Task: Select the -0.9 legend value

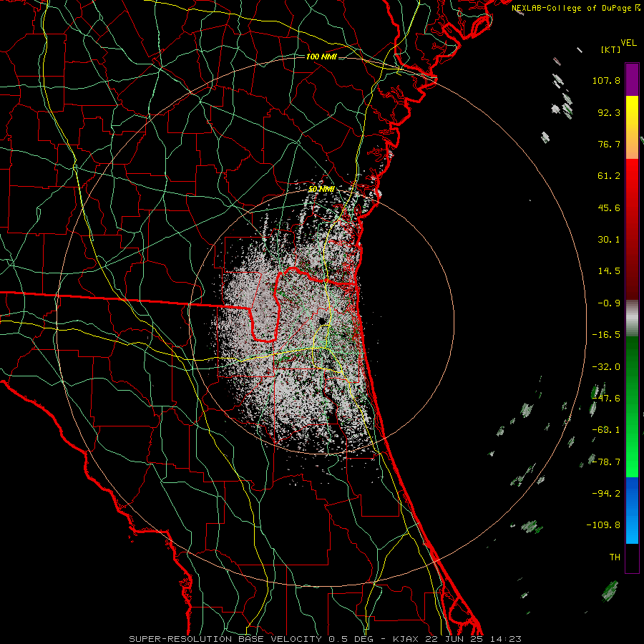Action: point(609,303)
